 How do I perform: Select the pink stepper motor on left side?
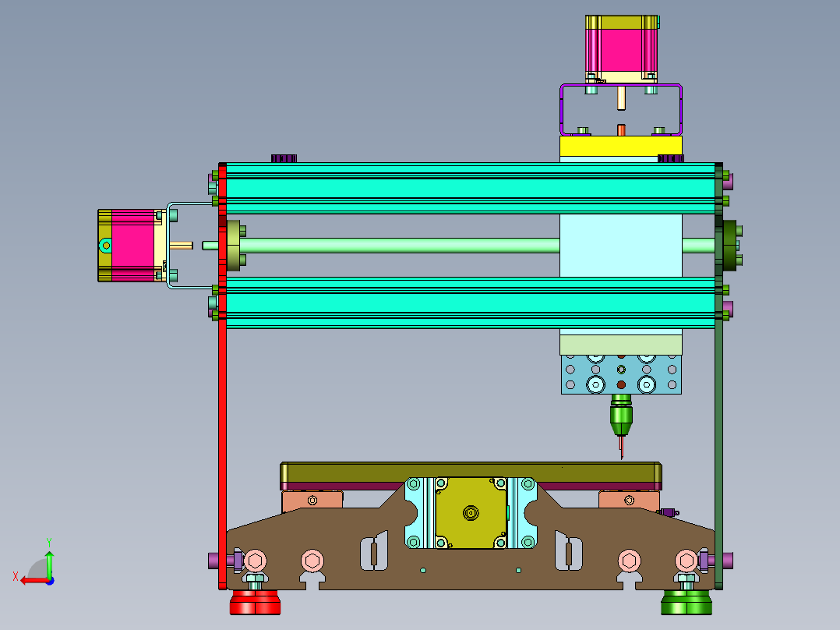coord(132,246)
